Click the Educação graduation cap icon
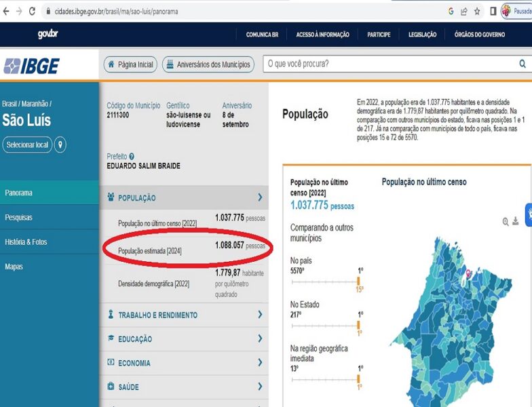The height and width of the screenshot is (407, 532). point(111,338)
